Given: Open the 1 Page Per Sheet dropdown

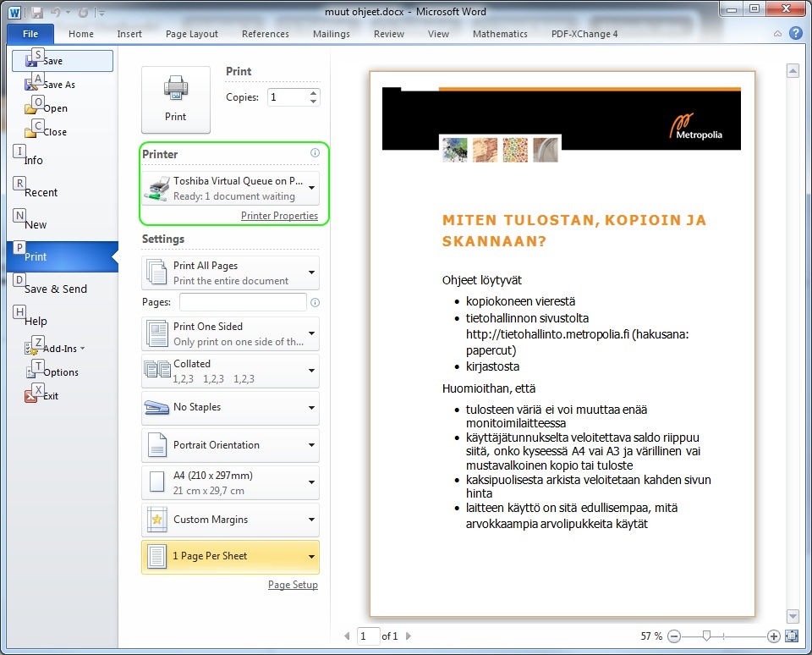Looking at the screenshot, I should [x=230, y=557].
